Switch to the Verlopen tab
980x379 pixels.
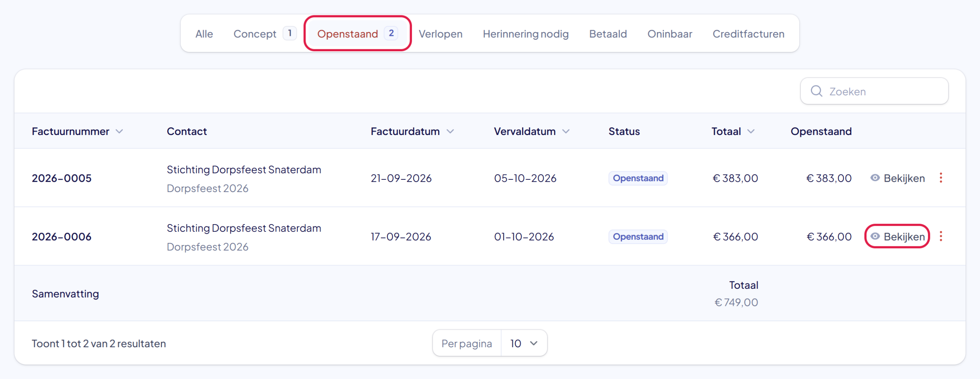pyautogui.click(x=440, y=34)
